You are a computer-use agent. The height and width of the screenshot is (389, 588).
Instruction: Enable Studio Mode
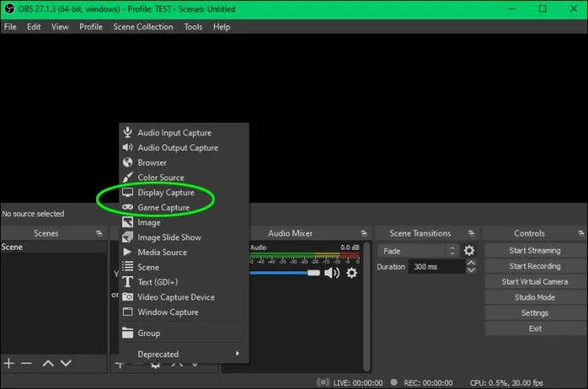[535, 298]
